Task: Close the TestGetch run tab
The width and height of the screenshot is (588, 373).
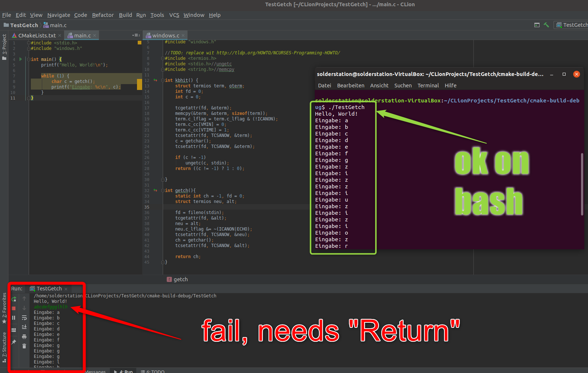Action: click(66, 289)
